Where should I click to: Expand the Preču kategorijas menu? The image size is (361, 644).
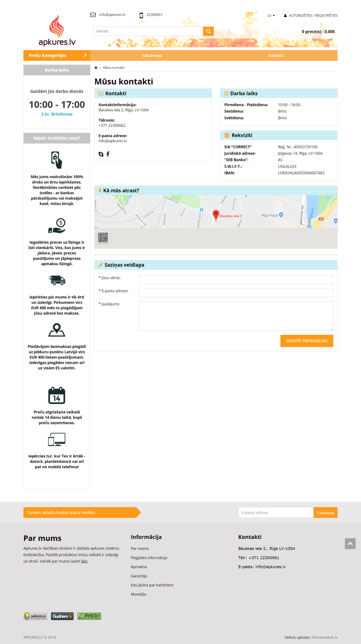coord(57,55)
